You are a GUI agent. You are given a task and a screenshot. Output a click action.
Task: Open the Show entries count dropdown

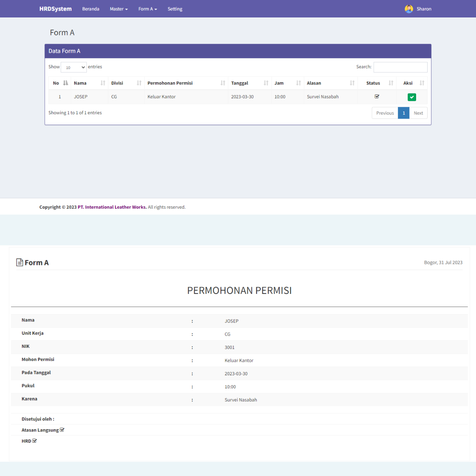coord(74,67)
